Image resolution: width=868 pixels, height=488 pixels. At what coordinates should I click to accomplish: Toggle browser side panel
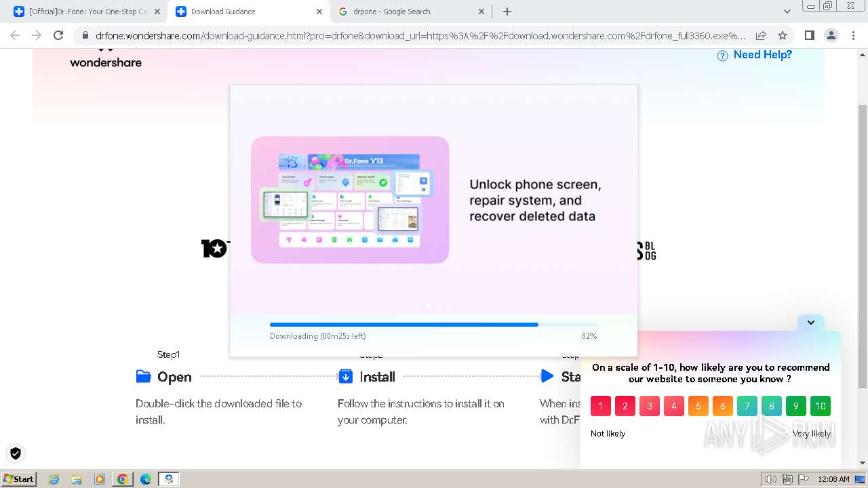point(809,35)
